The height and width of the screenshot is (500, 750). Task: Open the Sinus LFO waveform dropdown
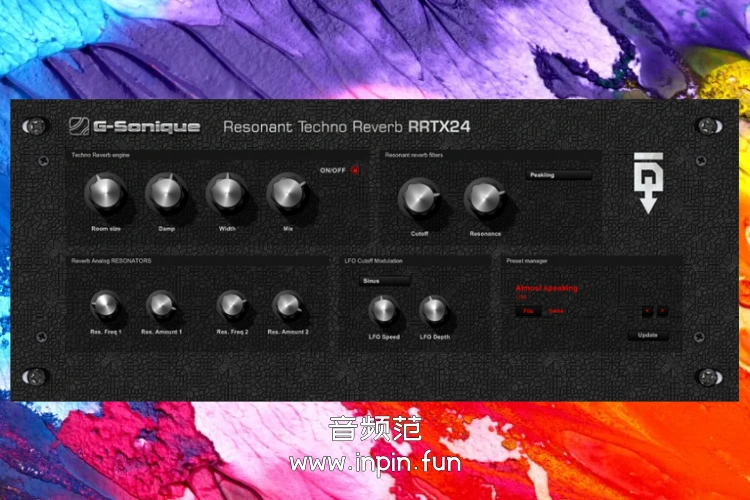pyautogui.click(x=385, y=281)
